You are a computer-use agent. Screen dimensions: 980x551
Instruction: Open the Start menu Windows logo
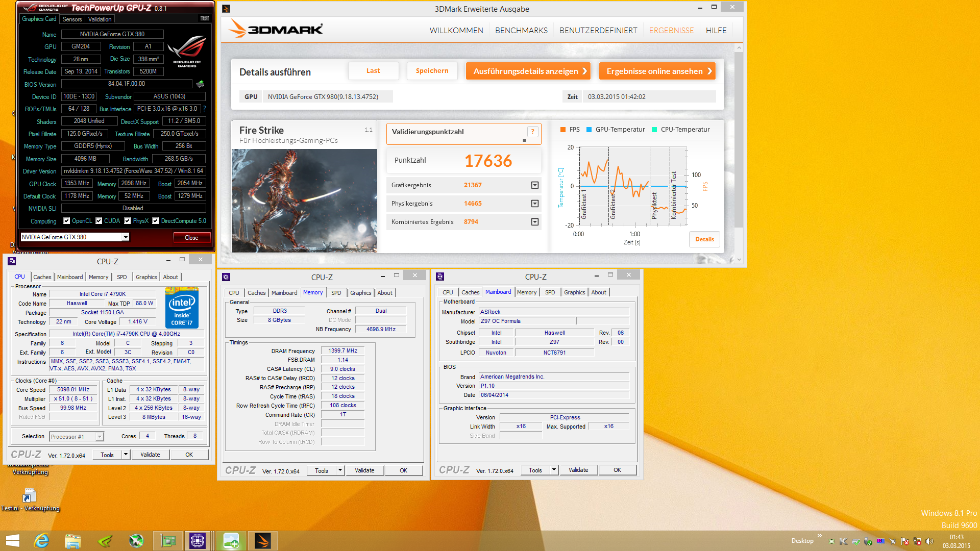coord(12,541)
